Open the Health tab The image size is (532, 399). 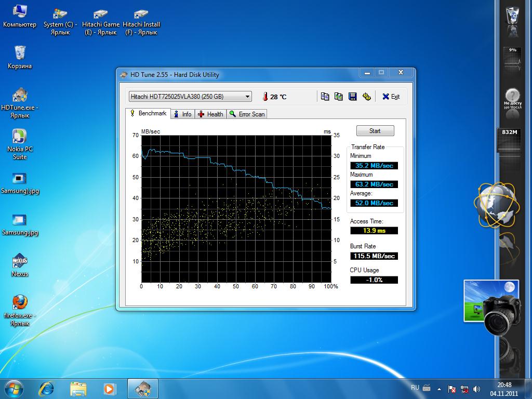[x=210, y=114]
